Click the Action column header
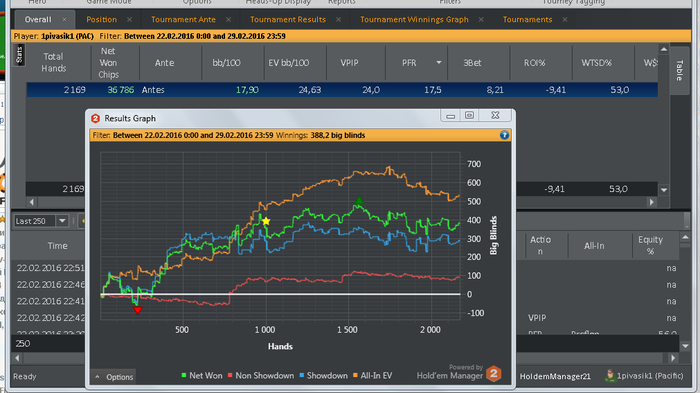 coord(540,246)
